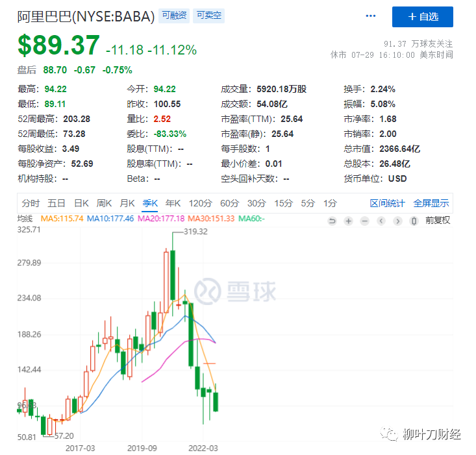This screenshot has width=476, height=455.
Task: Toggle candlestick style icon in chart toolbar
Action: [x=414, y=221]
